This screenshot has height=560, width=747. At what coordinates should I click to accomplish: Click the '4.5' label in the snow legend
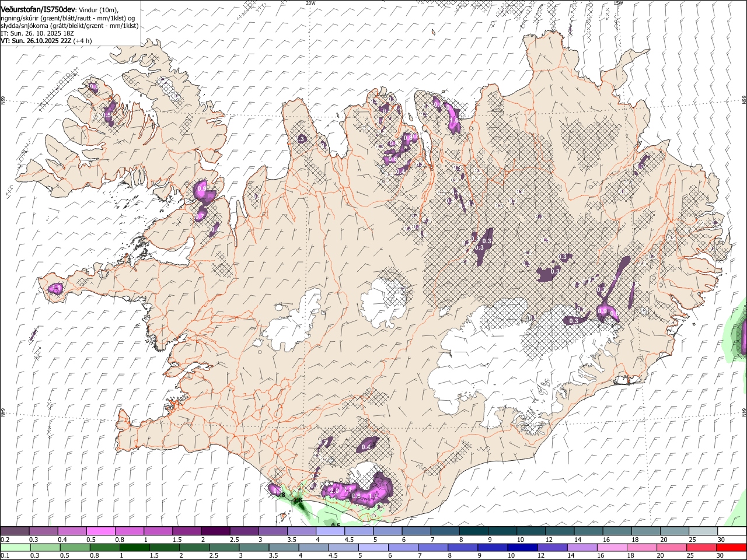point(349,540)
